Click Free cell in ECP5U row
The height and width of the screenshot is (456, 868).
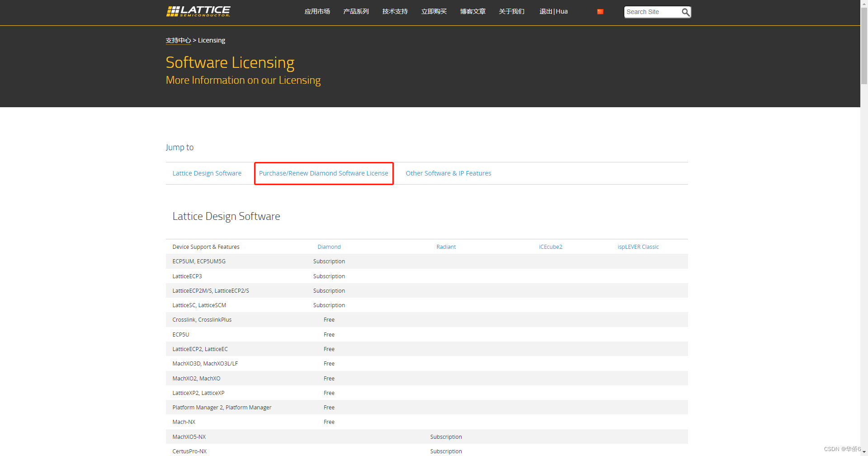coord(329,335)
